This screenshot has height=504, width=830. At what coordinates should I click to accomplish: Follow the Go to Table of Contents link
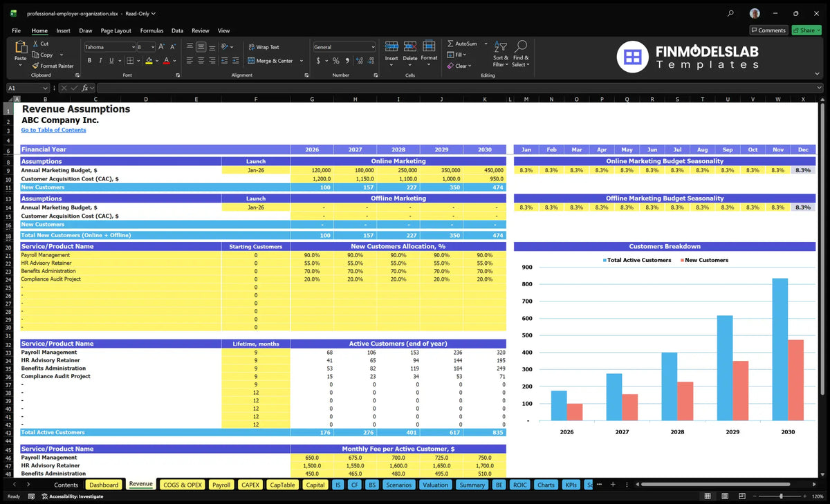[x=53, y=130]
